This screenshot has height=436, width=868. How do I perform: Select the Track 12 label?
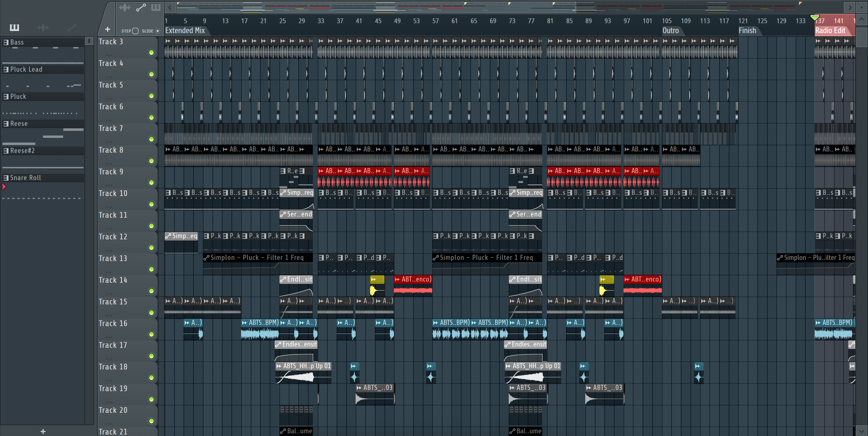(113, 237)
